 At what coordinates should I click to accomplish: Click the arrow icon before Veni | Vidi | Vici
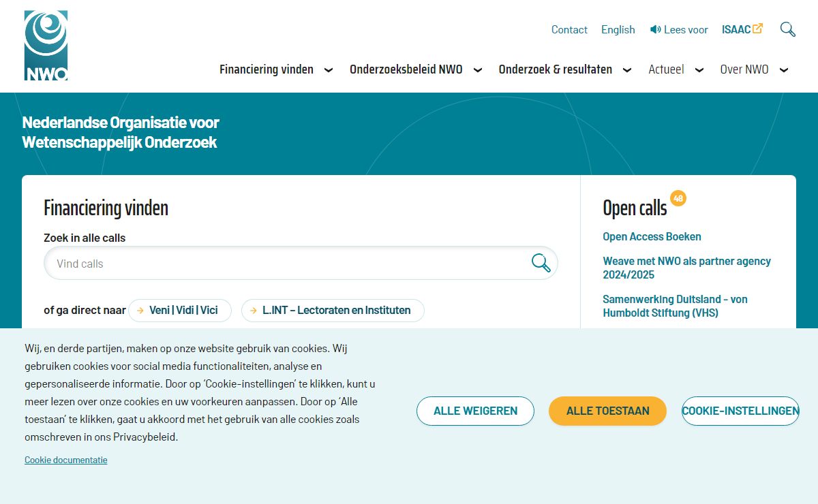140,311
